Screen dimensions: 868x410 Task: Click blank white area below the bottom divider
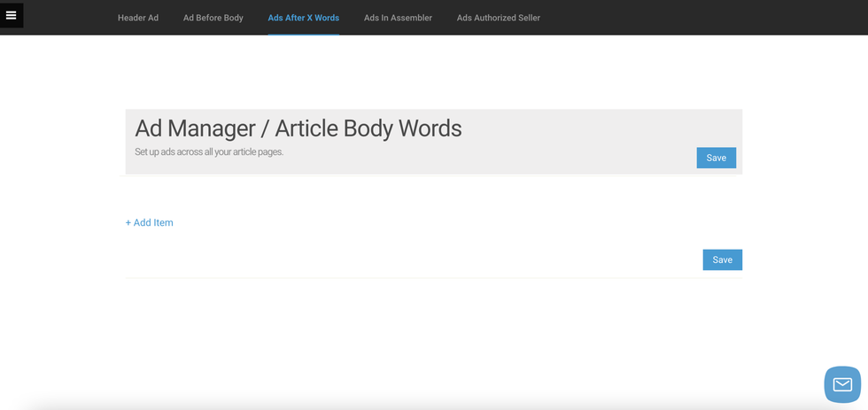click(x=433, y=337)
